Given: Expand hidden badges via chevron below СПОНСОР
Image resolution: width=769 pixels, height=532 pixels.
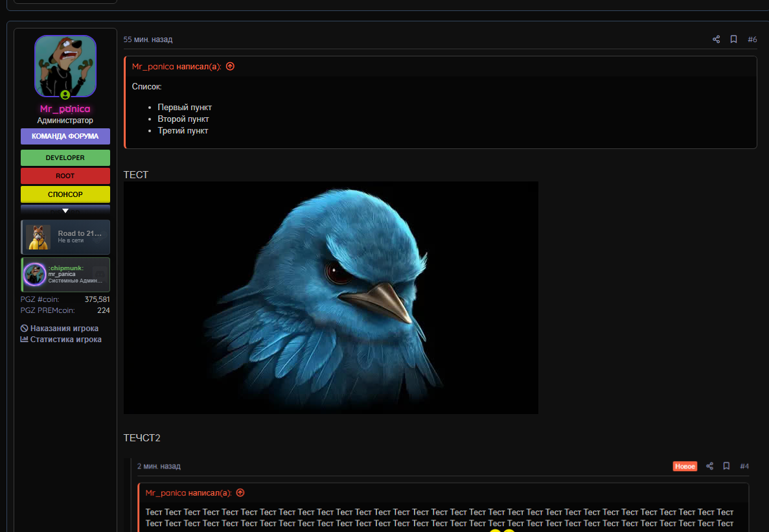Looking at the screenshot, I should [x=65, y=209].
